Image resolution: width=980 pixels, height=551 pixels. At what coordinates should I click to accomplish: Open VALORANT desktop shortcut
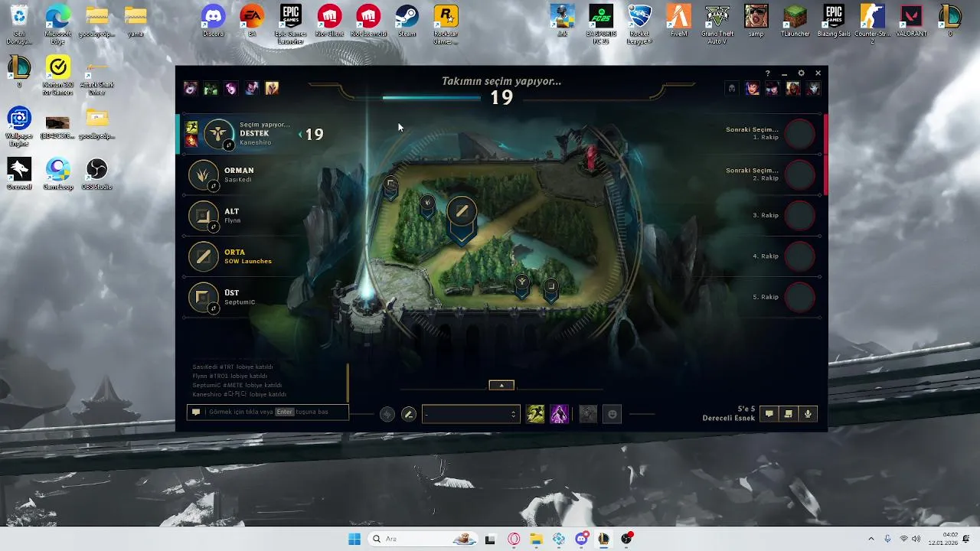911,21
